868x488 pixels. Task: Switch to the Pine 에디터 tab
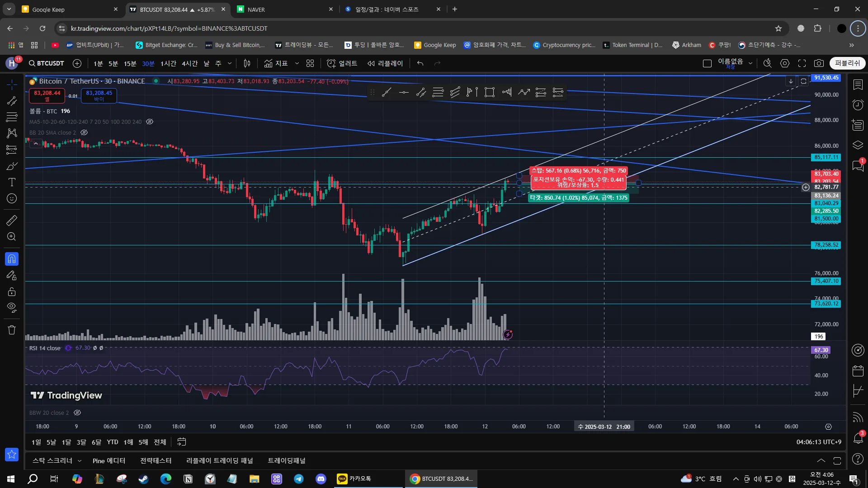point(108,461)
